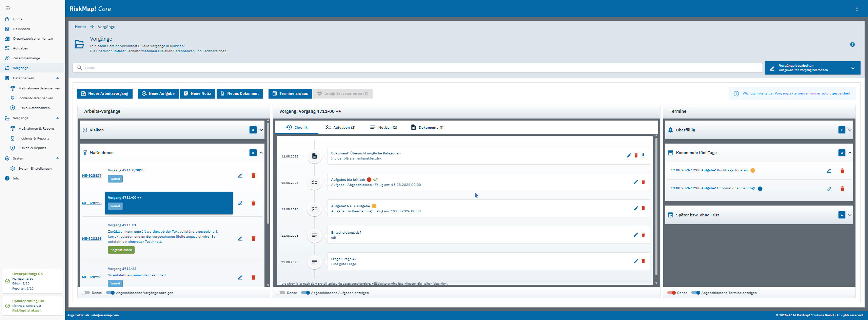Collapse the 'Kommende fünf Tage' section
The height and width of the screenshot is (320, 868).
point(850,153)
